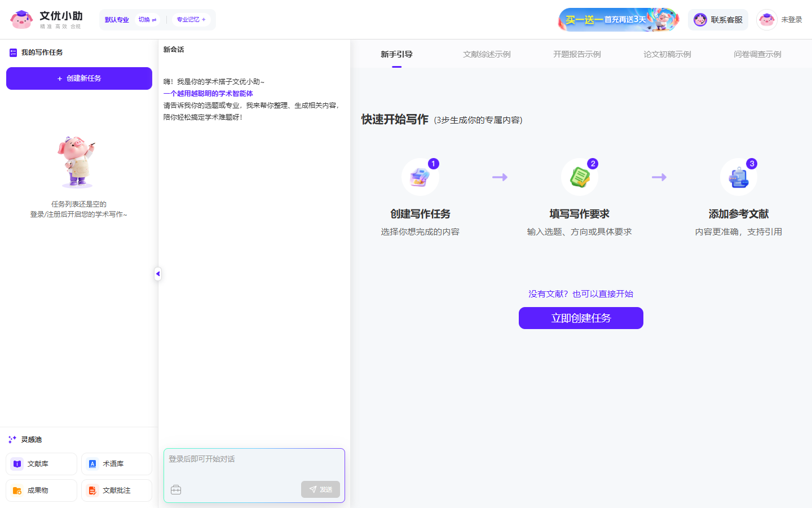Open 术语库 icon
This screenshot has width=812, height=508.
(92, 464)
